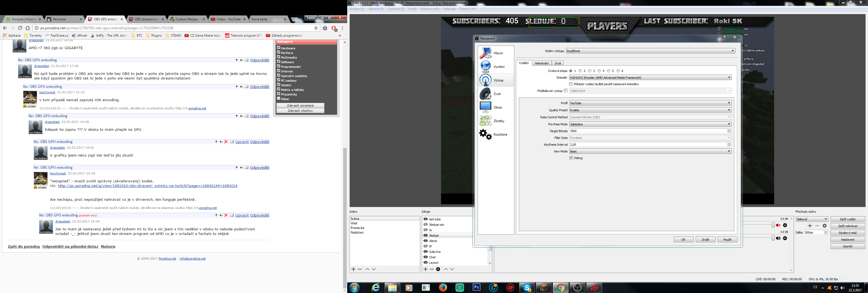This screenshot has height=293, width=868.
Task: Uncheck the Debug checkbox
Action: [571, 158]
